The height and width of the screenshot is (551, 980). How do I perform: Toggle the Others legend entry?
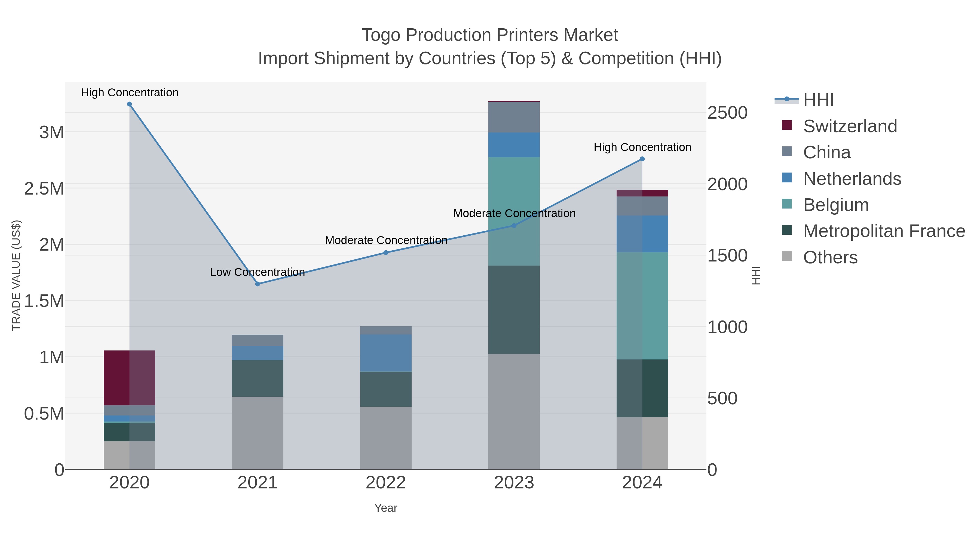click(x=819, y=257)
